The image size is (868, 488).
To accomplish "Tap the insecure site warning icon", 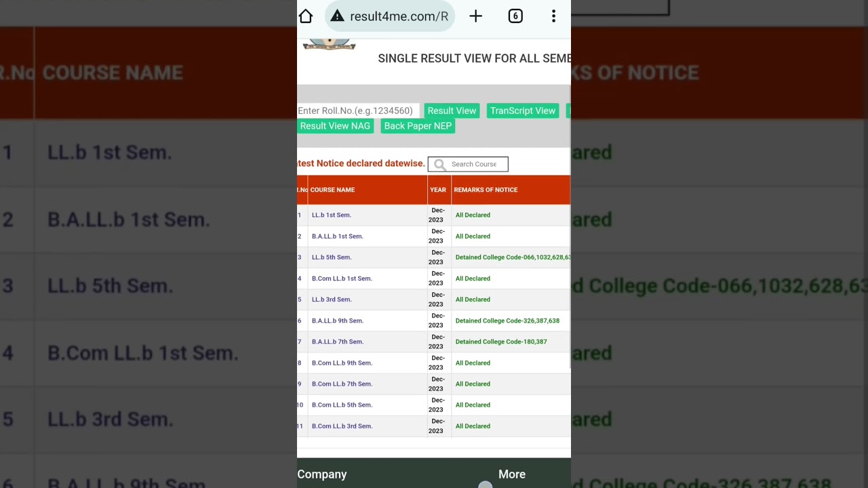I will 337,16.
